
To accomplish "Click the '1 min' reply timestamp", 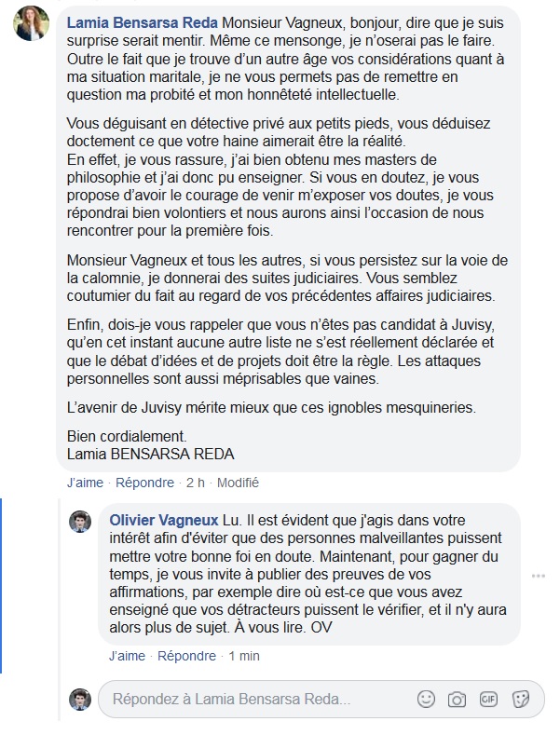I will pyautogui.click(x=244, y=656).
